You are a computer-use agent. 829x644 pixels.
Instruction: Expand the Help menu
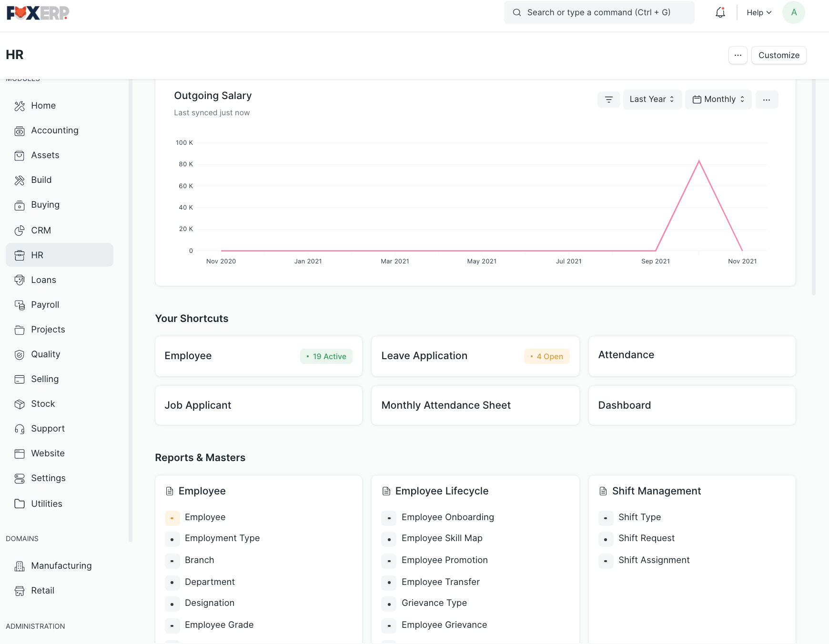click(759, 13)
